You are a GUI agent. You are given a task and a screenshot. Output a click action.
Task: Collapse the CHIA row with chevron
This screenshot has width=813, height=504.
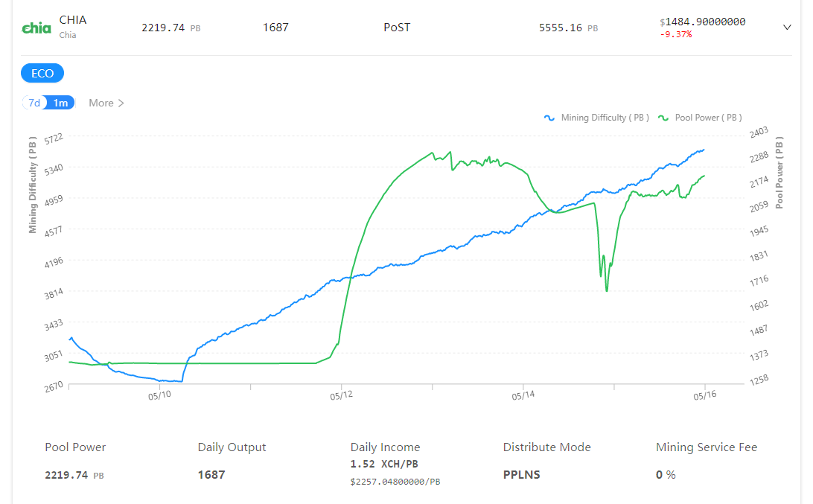[786, 28]
